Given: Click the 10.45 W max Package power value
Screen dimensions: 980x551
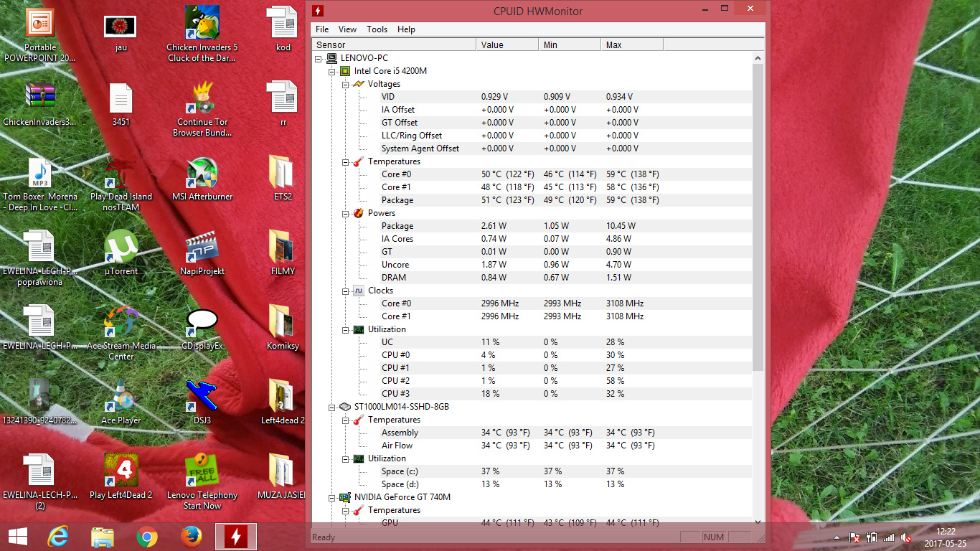Looking at the screenshot, I should coord(621,226).
